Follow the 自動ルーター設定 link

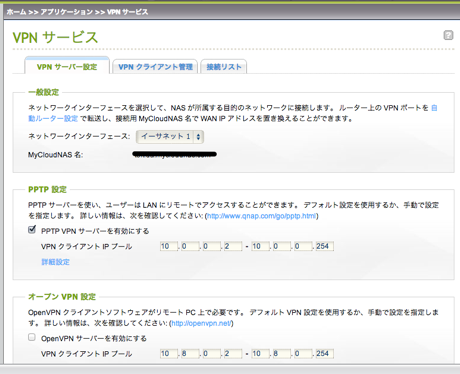click(x=53, y=118)
